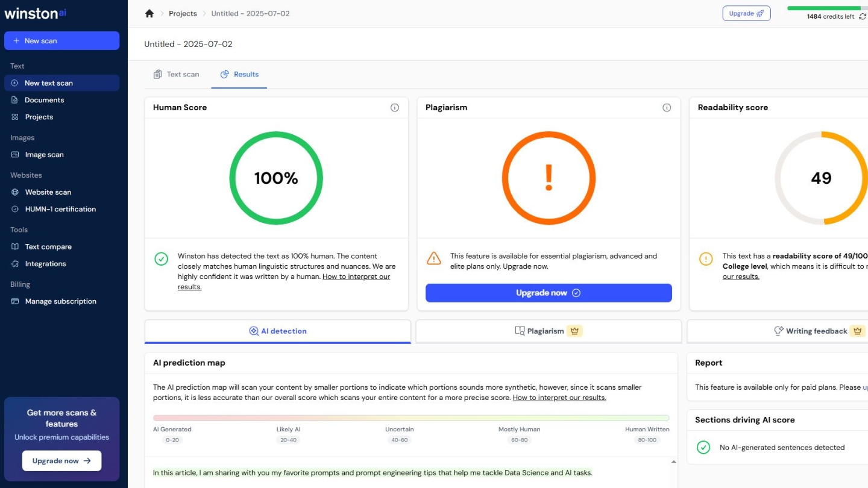Viewport: 868px width, 488px height.
Task: Click the Writing feedback crown icon
Action: coord(857,331)
